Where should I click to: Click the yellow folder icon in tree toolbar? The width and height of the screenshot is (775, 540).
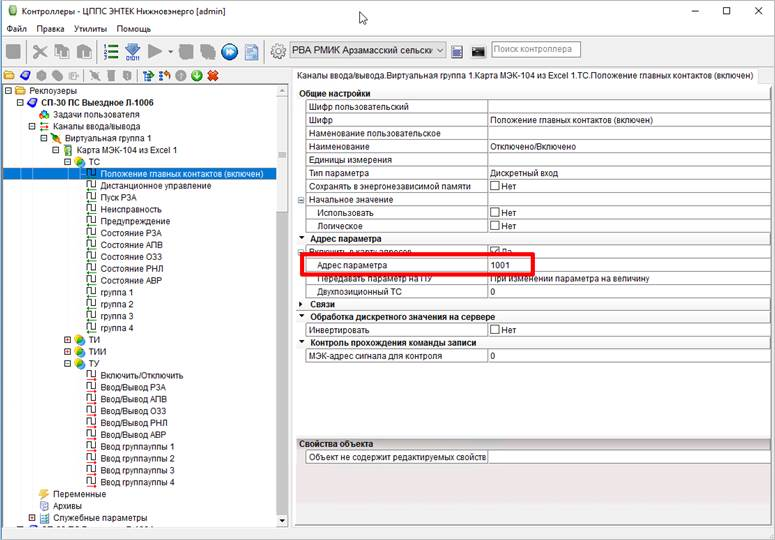[9, 76]
